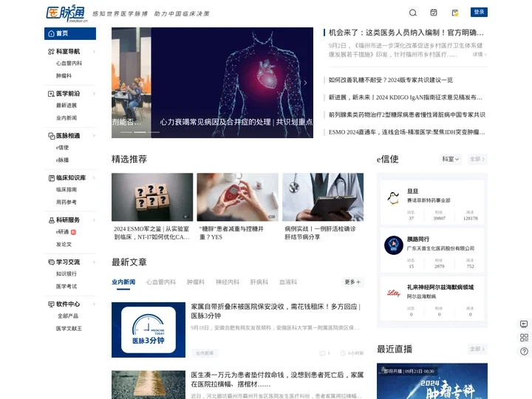Screen dimensions: 532x399
Task: Click penguin avatar of 旦旦 account
Action: pyautogui.click(x=393, y=197)
